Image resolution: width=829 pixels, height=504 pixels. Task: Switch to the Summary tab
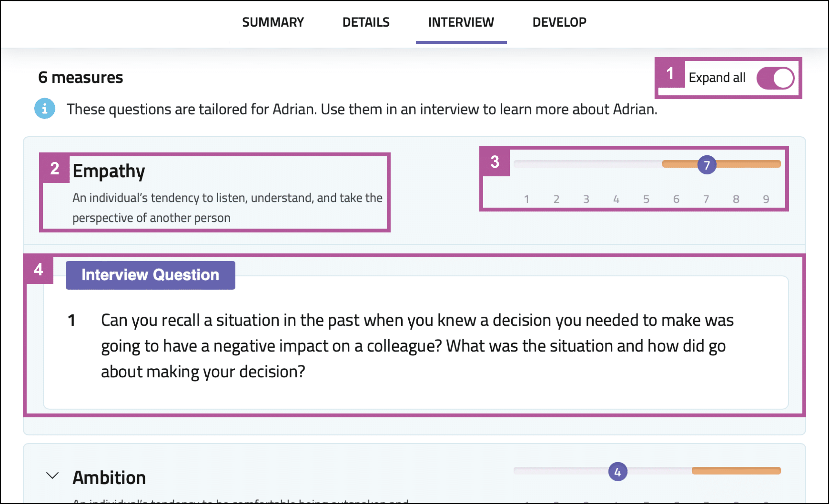click(273, 23)
